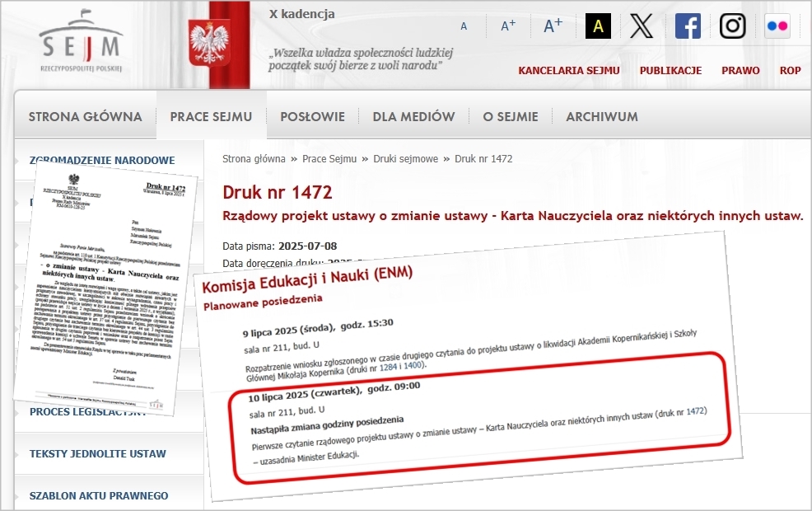Image resolution: width=812 pixels, height=511 pixels.
Task: Click the Nastąpiła zmiana godziny posiedzenia notice
Action: (327, 425)
